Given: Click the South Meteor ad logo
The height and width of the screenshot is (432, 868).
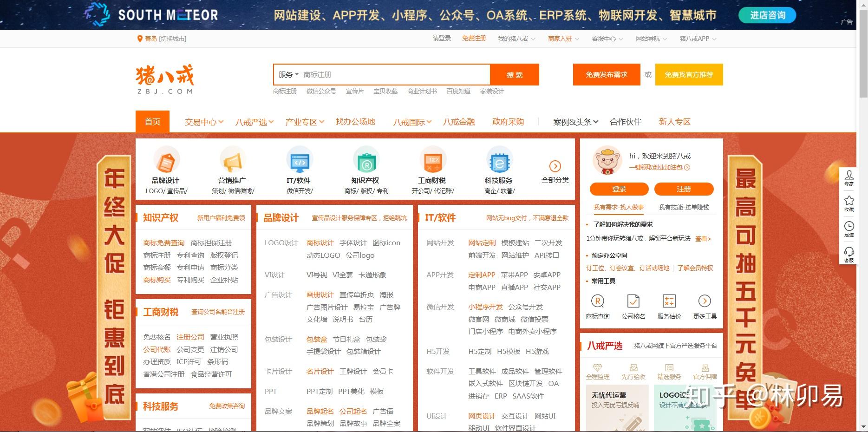Looking at the screenshot, I should tap(150, 14).
